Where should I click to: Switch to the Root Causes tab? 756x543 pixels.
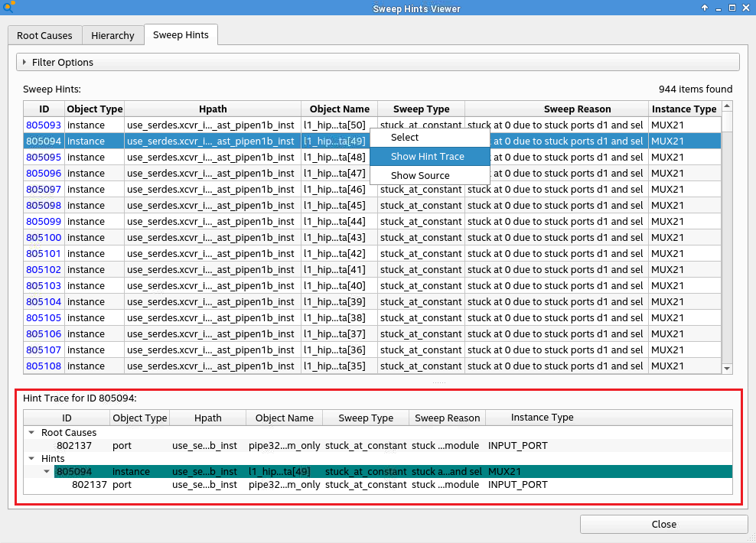44,35
